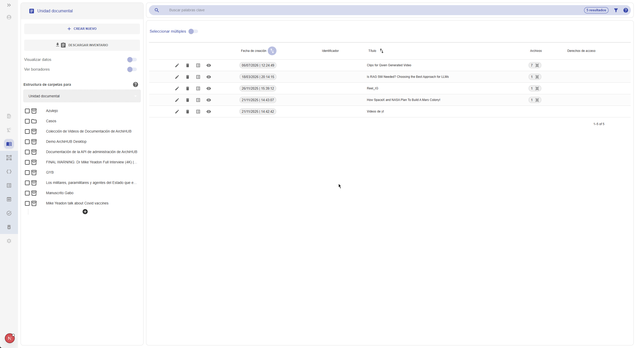Click the 5 resultados badge
This screenshot has width=644, height=348.
[x=596, y=10]
